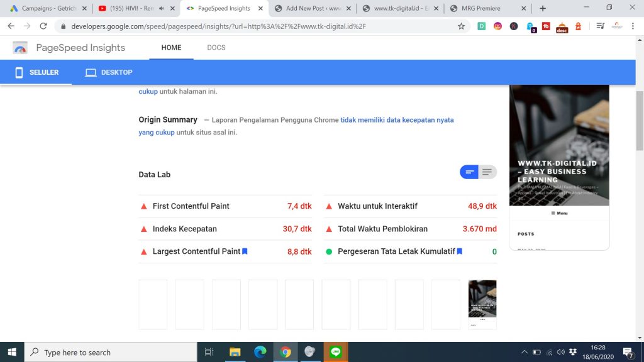The image size is (644, 362).
Task: Click the First Contentful Paint metric
Action: tap(191, 206)
